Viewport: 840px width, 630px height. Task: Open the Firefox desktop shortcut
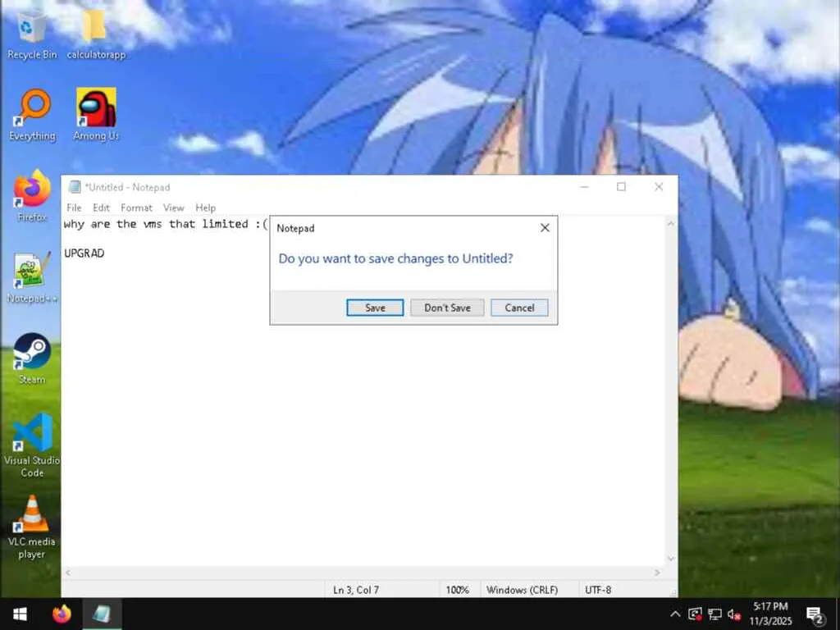(x=32, y=196)
